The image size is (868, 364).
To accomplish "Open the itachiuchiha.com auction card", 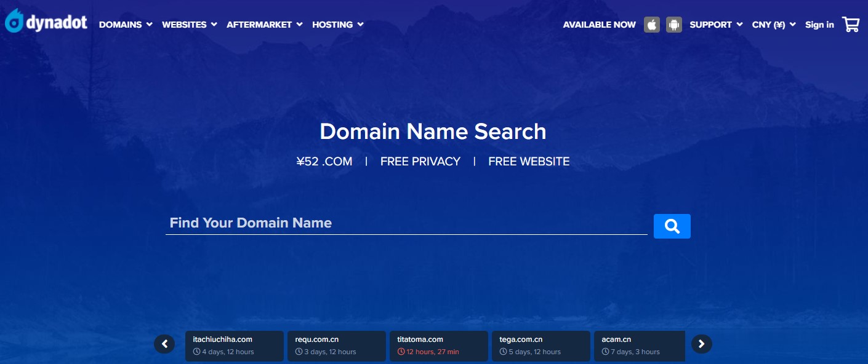I will (x=234, y=346).
